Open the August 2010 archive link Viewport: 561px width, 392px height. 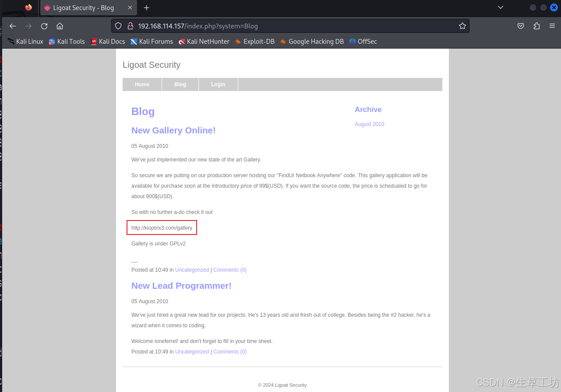pos(370,124)
